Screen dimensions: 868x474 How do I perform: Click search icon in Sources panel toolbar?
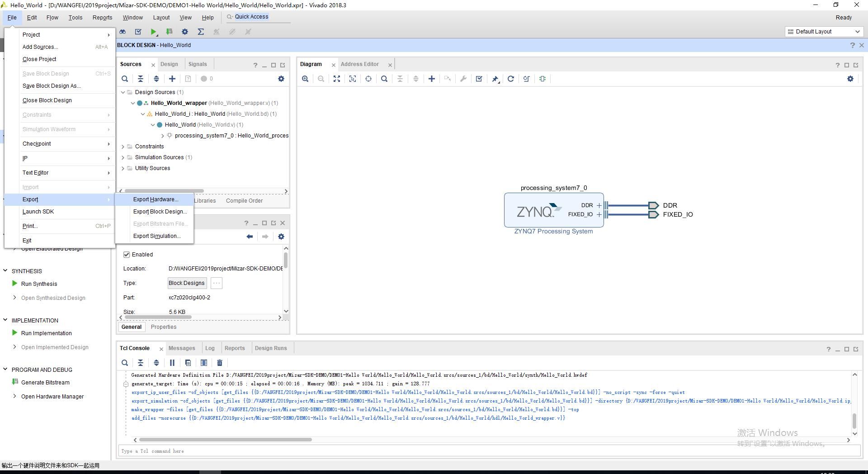125,79
